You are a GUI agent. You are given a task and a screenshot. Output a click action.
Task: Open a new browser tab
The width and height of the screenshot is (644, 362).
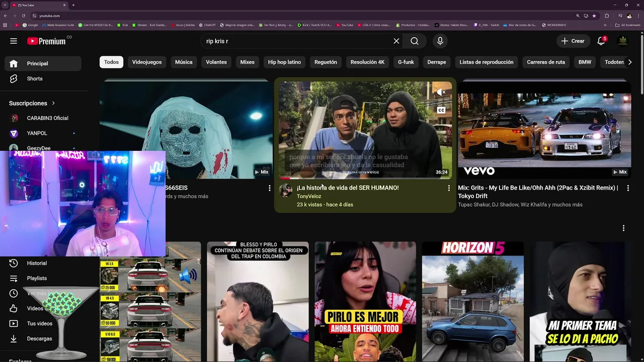(x=73, y=5)
